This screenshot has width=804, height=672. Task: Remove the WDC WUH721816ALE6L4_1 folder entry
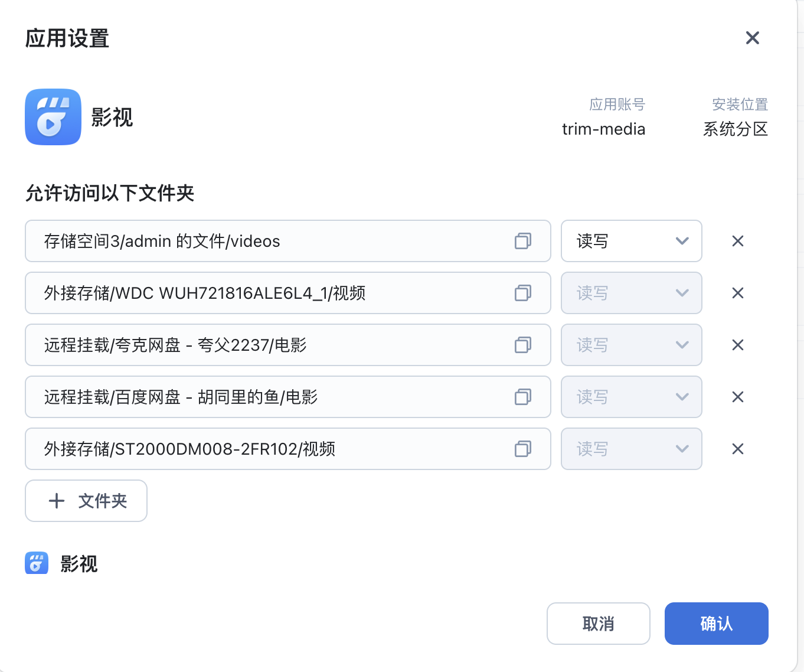click(x=738, y=293)
